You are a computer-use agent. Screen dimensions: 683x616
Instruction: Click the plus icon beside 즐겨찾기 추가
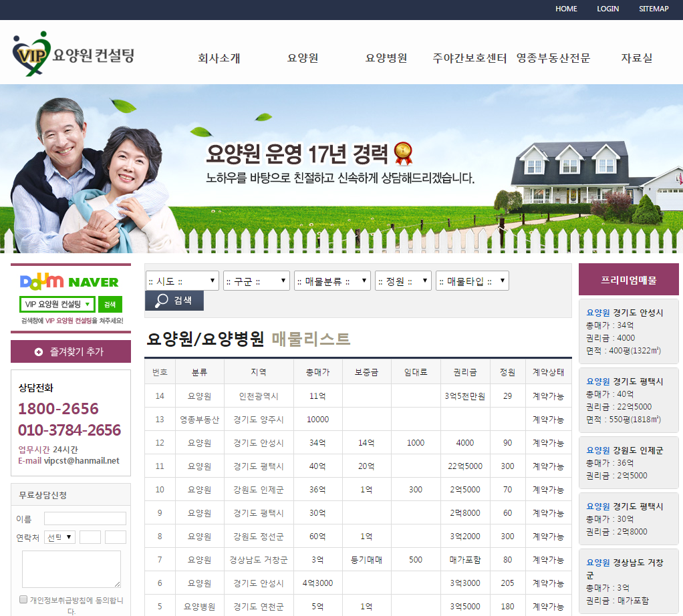pos(39,351)
